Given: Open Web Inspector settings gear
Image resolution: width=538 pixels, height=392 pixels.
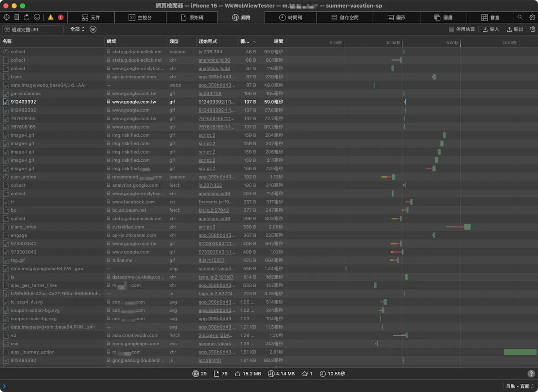Looking at the screenshot, I should pyautogui.click(x=532, y=17).
